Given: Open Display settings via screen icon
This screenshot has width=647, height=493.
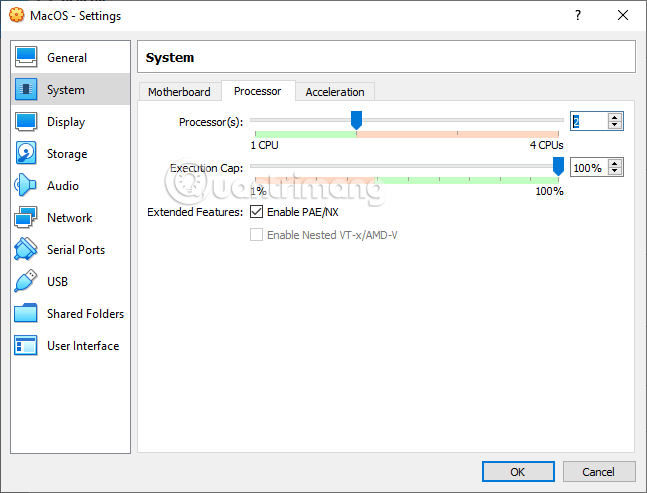Looking at the screenshot, I should pyautogui.click(x=26, y=121).
